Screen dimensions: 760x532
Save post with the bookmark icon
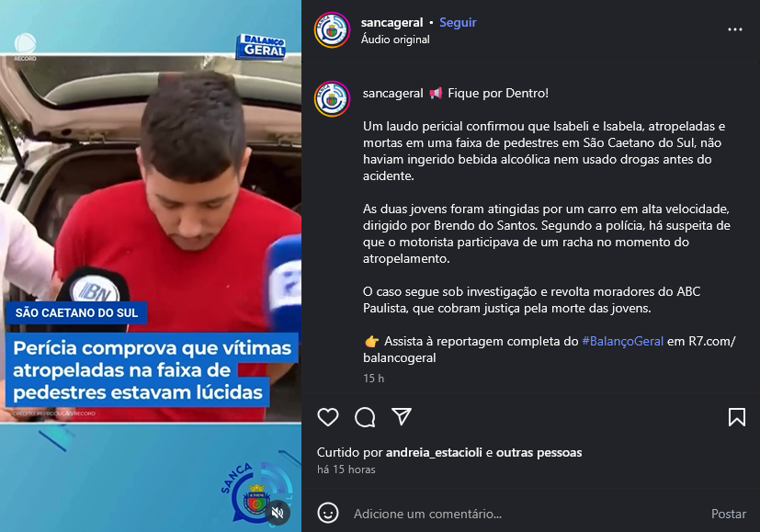(x=737, y=417)
